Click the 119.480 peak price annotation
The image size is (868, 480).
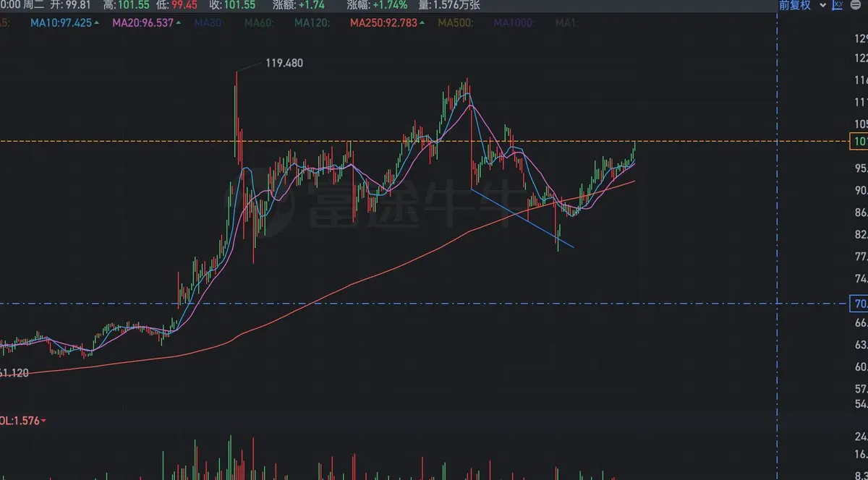[x=283, y=63]
